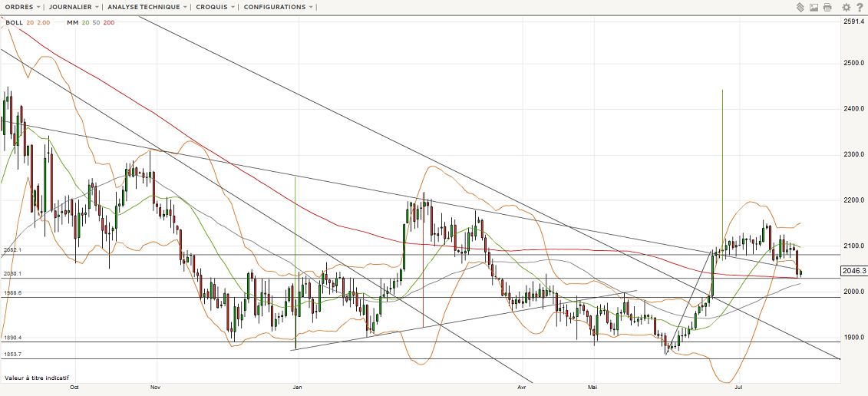Click the Jan marker on the time axis
The image size is (868, 396).
297,388
